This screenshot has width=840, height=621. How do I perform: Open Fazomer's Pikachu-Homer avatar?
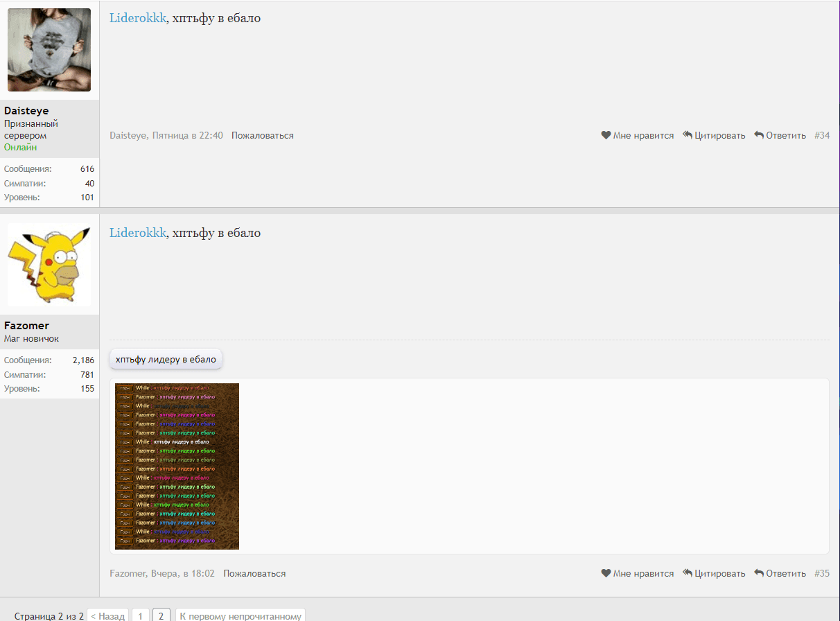pyautogui.click(x=49, y=265)
